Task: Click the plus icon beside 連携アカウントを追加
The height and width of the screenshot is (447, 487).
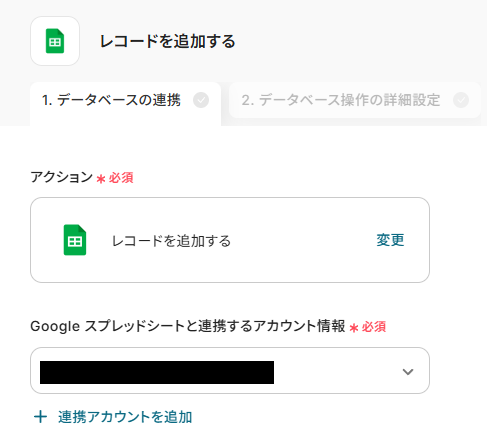Action: pyautogui.click(x=40, y=417)
